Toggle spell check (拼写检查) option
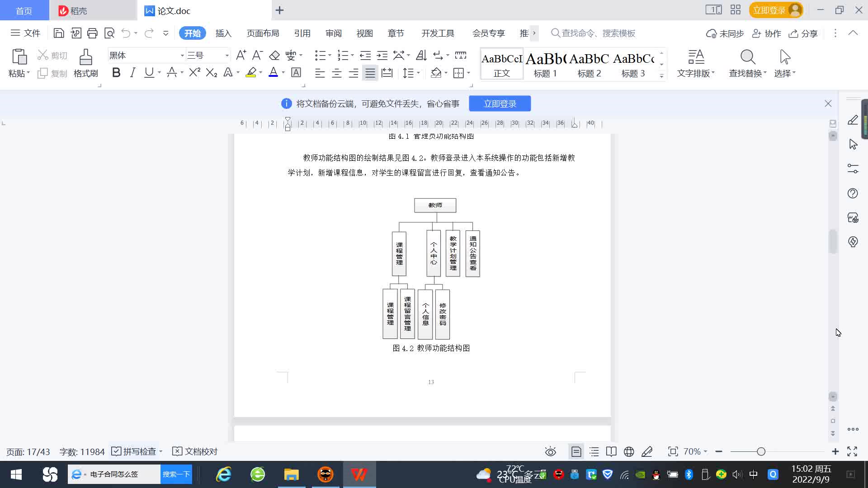This screenshot has width=868, height=488. pos(135,451)
